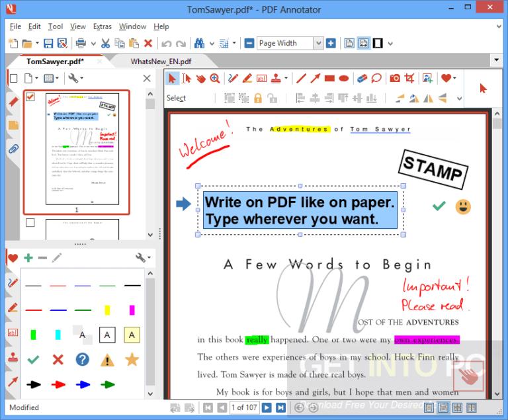Cut selection with the scissors icon
The height and width of the screenshot is (420, 508).
click(x=105, y=43)
